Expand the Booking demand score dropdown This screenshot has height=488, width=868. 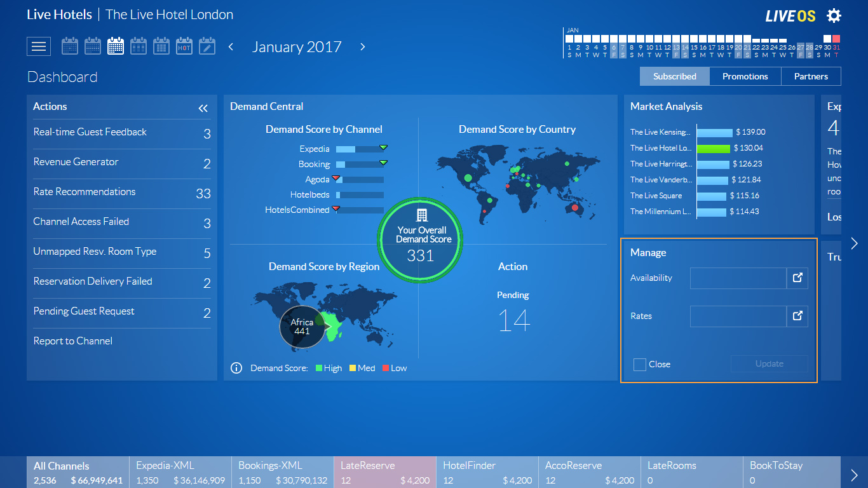(383, 163)
